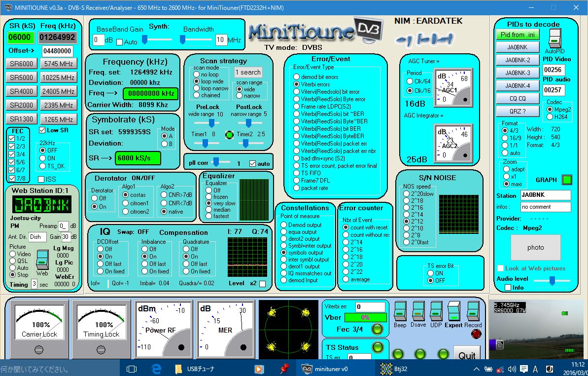
Task: Click the AGC2 gauge
Action: pos(452,143)
